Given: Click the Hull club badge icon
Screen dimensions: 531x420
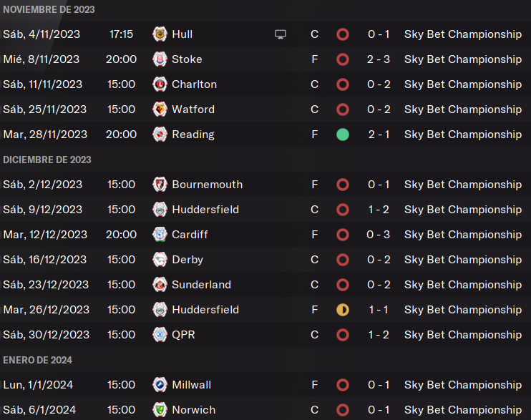Looking at the screenshot, I should (160, 34).
